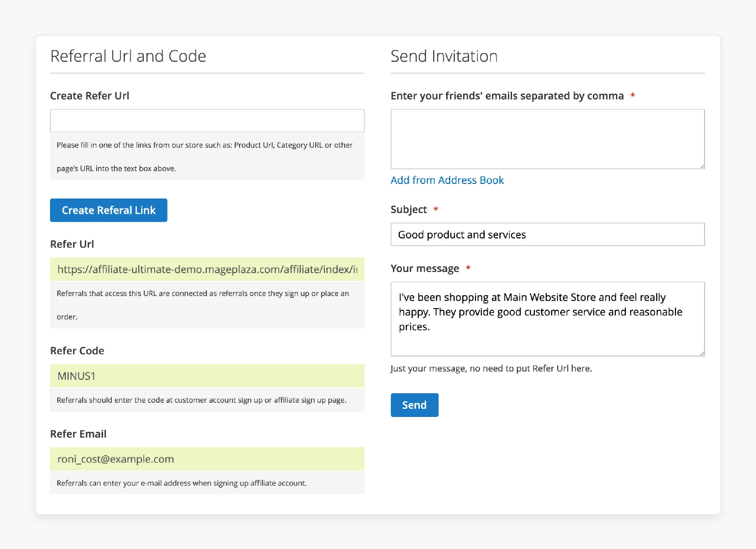Click the Refer Code label
The width and height of the screenshot is (756, 549).
(x=77, y=350)
